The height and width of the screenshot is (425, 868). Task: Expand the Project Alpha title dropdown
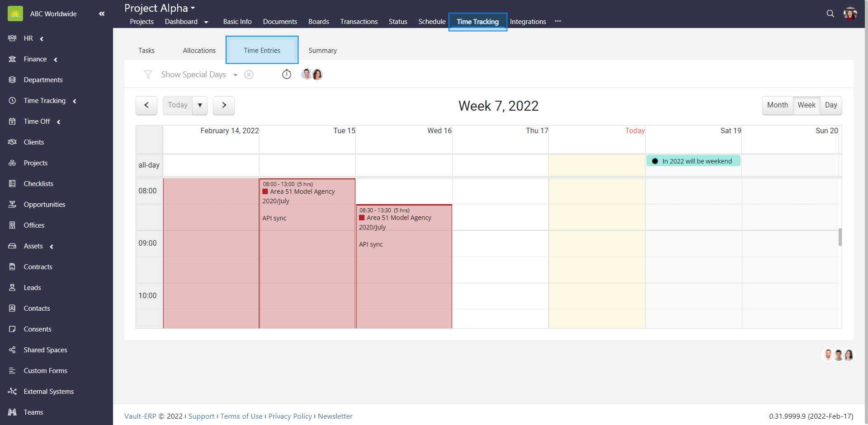click(193, 8)
